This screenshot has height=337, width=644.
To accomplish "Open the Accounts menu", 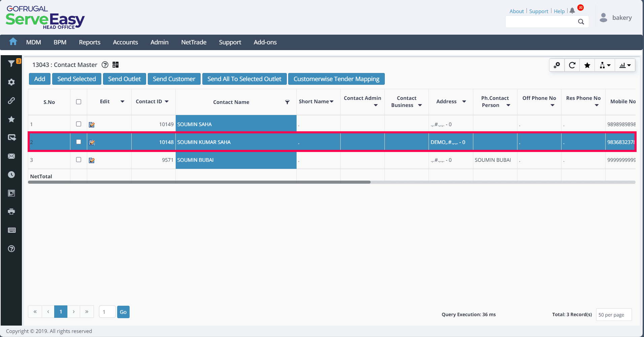I will [x=125, y=42].
